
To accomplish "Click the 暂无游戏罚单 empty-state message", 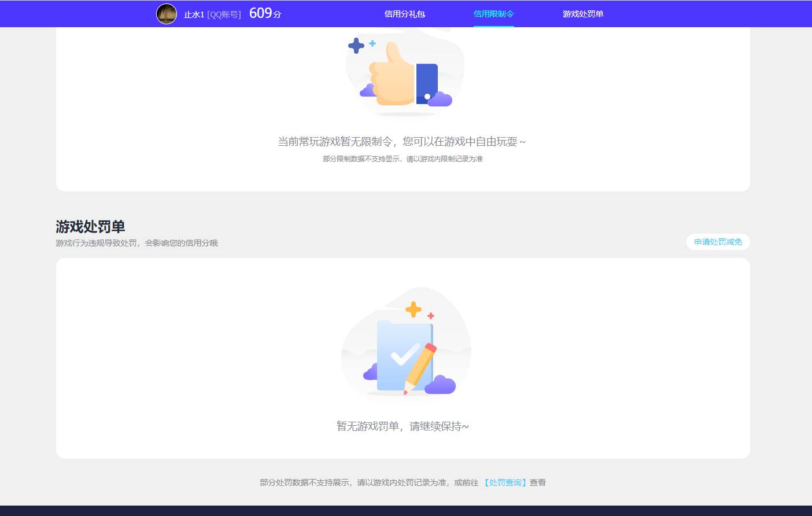I will point(403,426).
